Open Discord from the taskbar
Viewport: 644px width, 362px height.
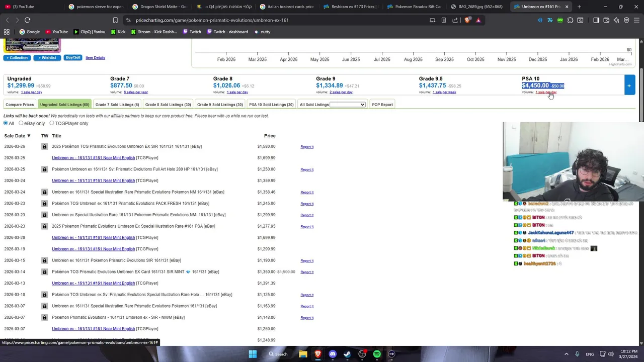(x=333, y=354)
